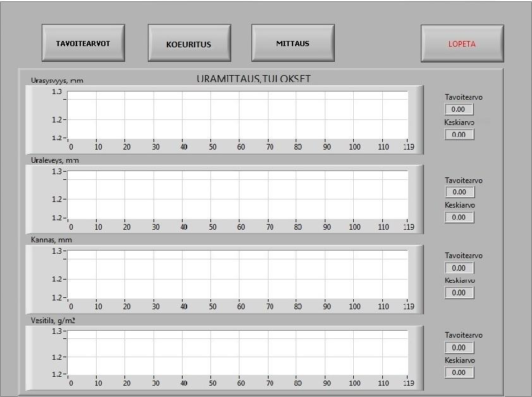This screenshot has width=532, height=397.
Task: Click the Urasyvyys, mm graph label
Action: (x=57, y=80)
